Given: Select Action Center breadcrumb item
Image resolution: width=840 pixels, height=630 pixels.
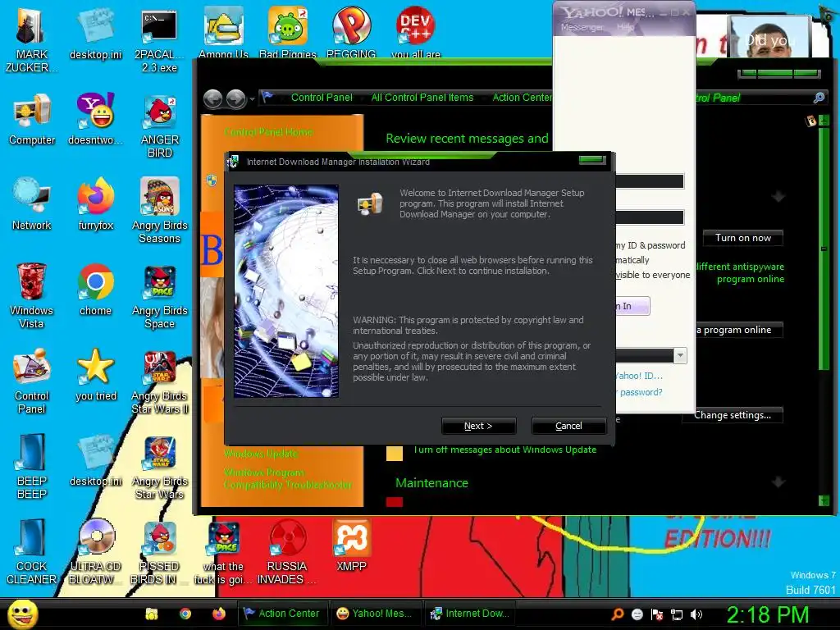Looking at the screenshot, I should (522, 98).
